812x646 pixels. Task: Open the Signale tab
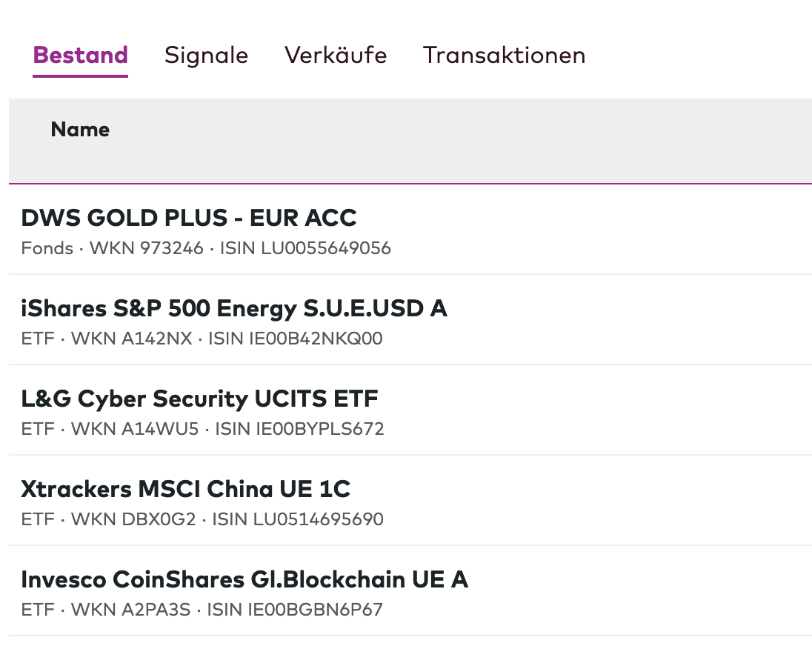point(206,56)
